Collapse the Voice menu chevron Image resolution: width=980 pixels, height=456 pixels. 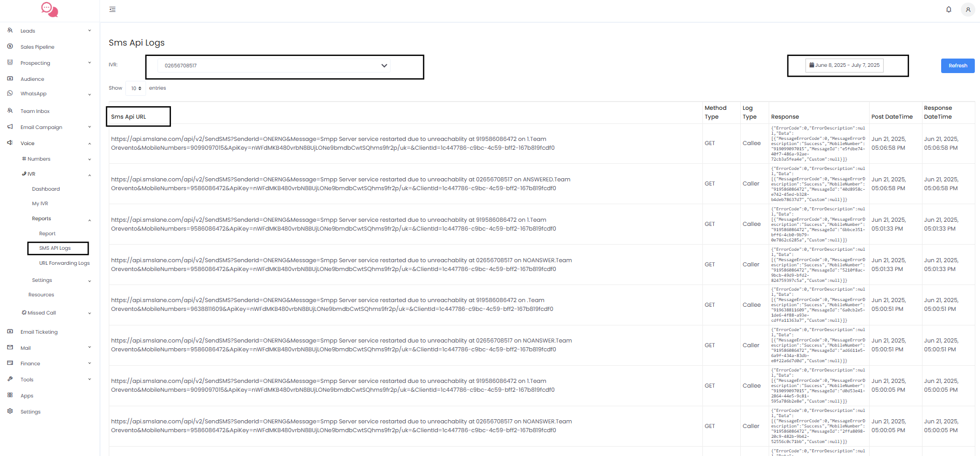[x=90, y=144]
